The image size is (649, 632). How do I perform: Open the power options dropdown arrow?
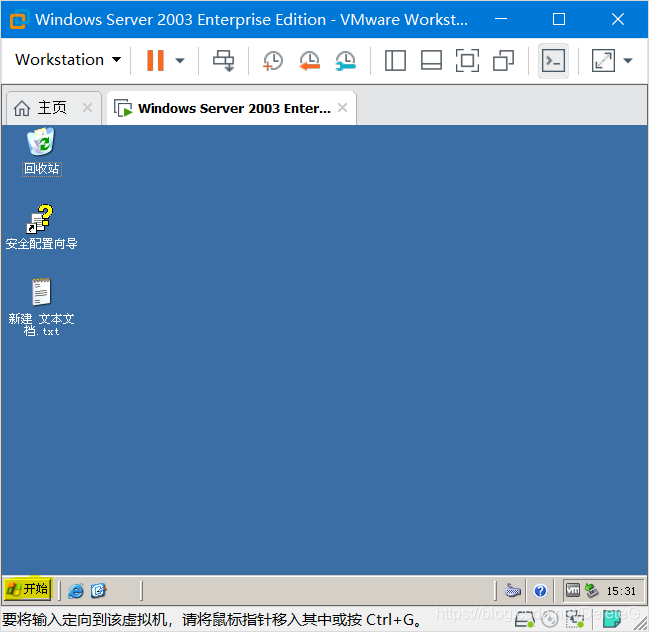point(180,60)
